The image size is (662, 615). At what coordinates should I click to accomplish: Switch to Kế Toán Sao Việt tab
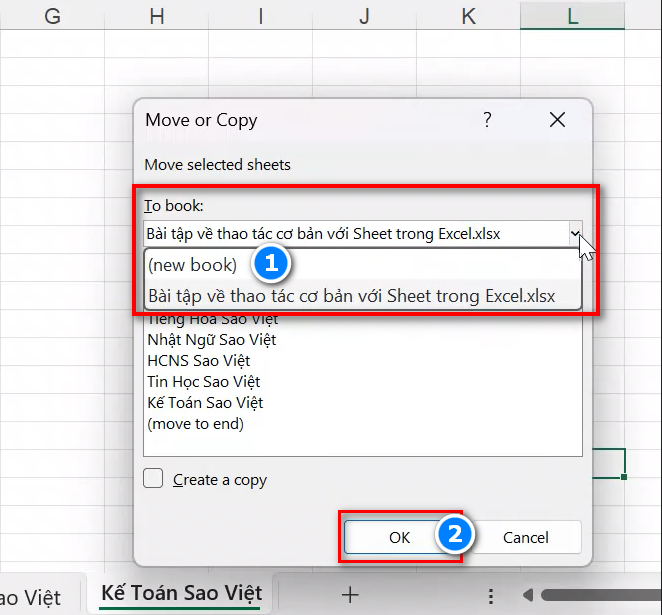pyautogui.click(x=181, y=593)
